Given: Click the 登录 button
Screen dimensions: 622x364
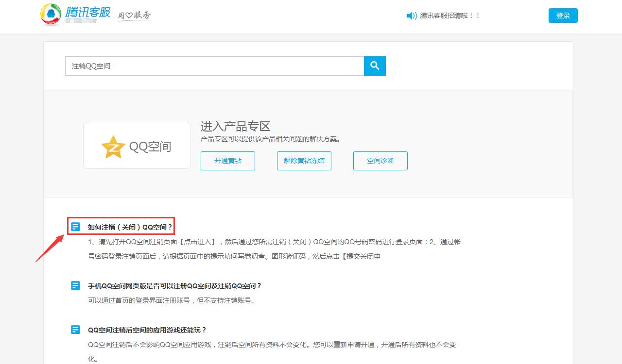Looking at the screenshot, I should (x=562, y=15).
